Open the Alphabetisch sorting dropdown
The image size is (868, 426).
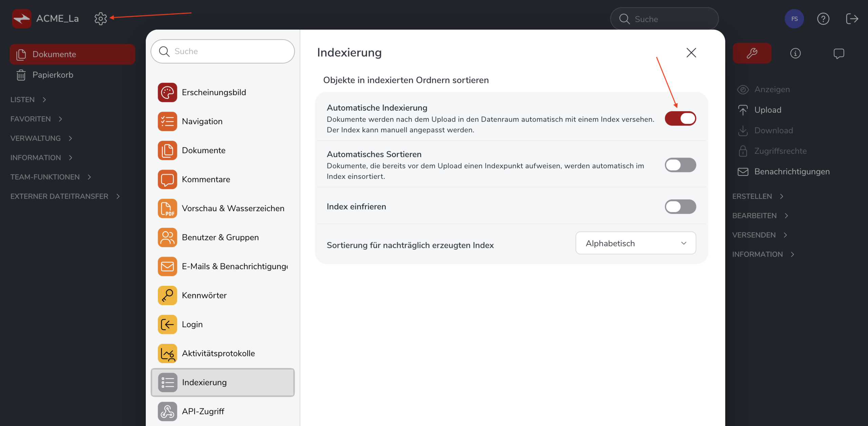pos(635,243)
